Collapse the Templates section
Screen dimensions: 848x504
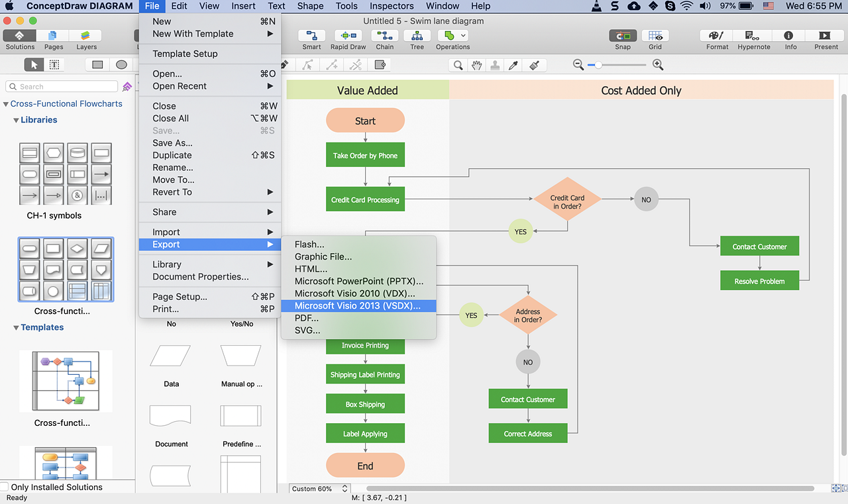point(16,328)
